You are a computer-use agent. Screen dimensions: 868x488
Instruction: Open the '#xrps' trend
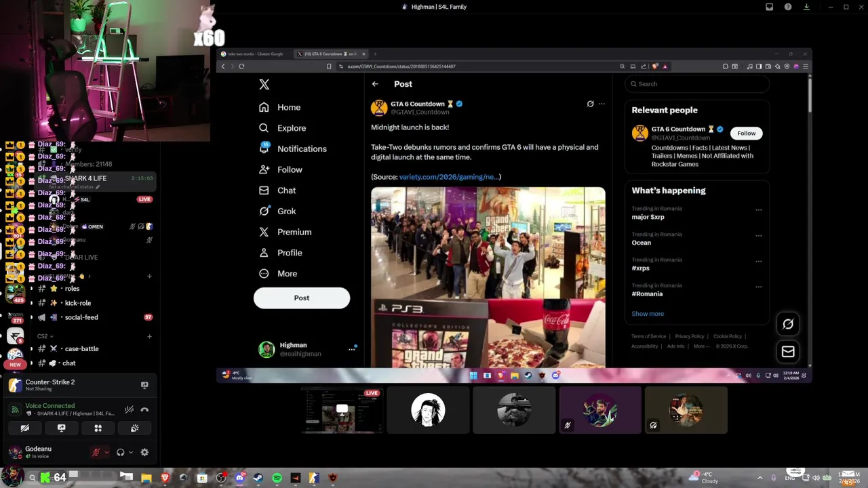(640, 268)
